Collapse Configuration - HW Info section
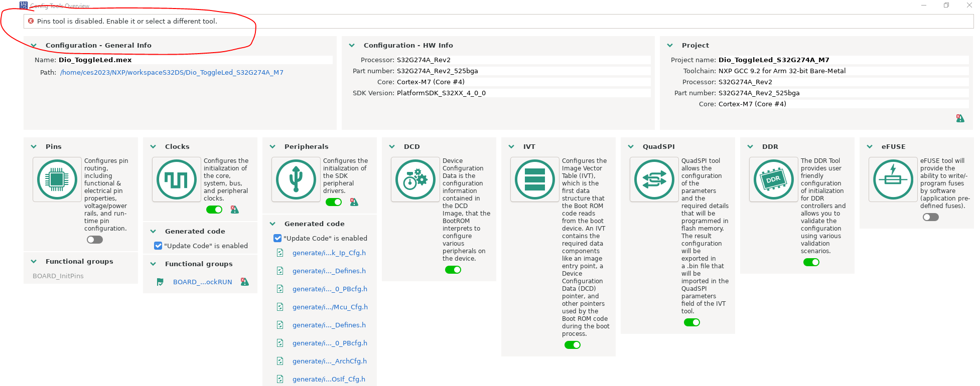The image size is (980, 386). point(352,45)
